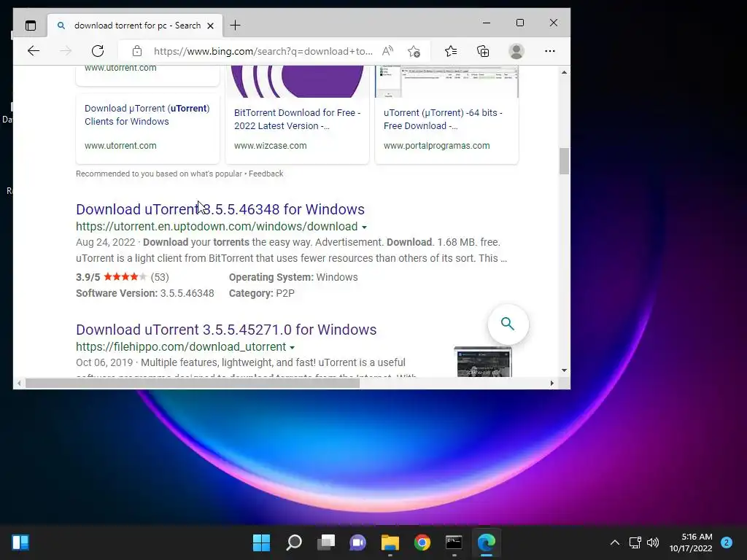This screenshot has height=560, width=747.
Task: Open the Collections panel
Action: coord(483,51)
